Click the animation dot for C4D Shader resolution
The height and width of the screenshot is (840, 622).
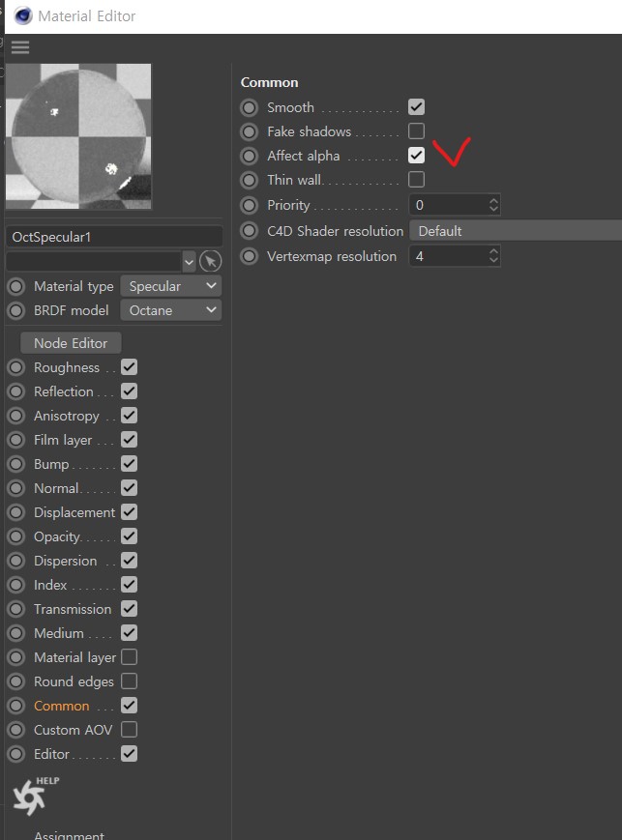[249, 231]
